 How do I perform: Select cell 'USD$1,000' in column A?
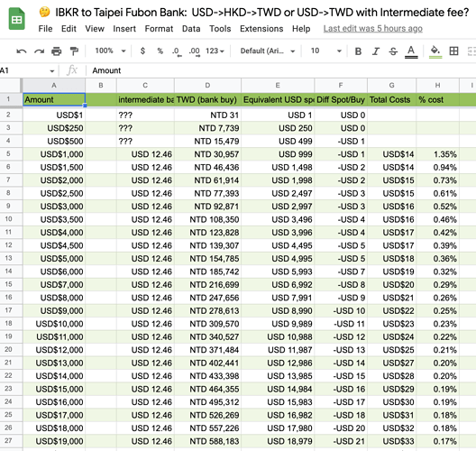54,154
